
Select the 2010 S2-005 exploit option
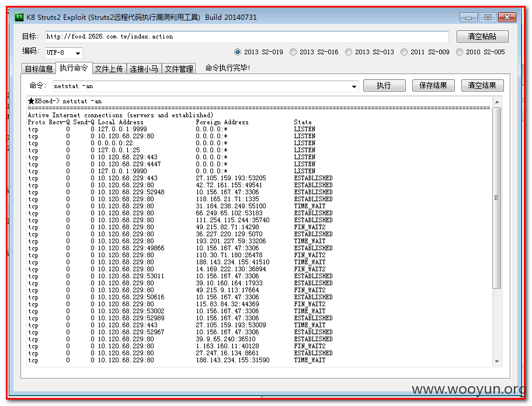click(481, 52)
